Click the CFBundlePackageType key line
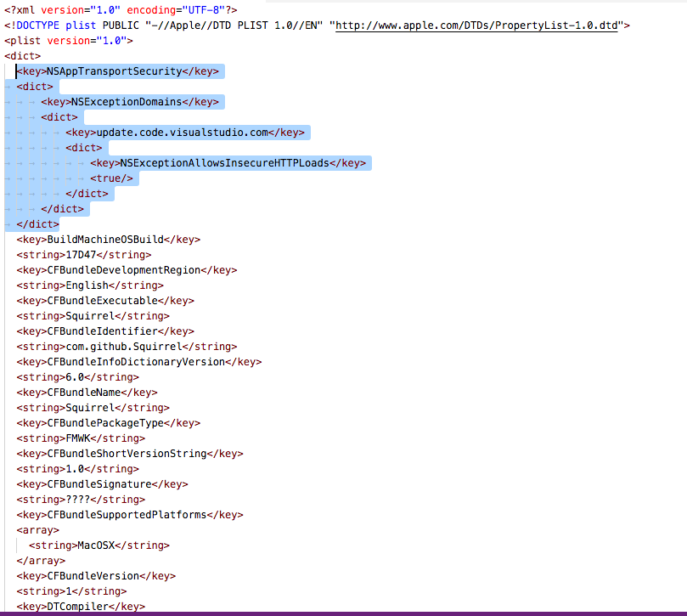 108,423
